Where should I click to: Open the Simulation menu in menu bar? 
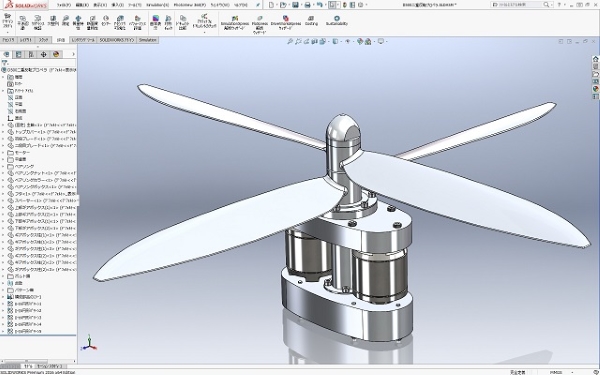pyautogui.click(x=157, y=5)
